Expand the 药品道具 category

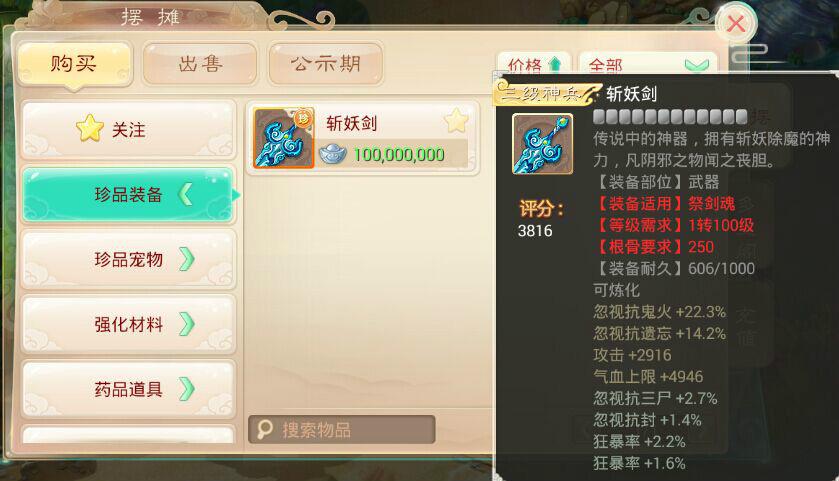pos(128,389)
